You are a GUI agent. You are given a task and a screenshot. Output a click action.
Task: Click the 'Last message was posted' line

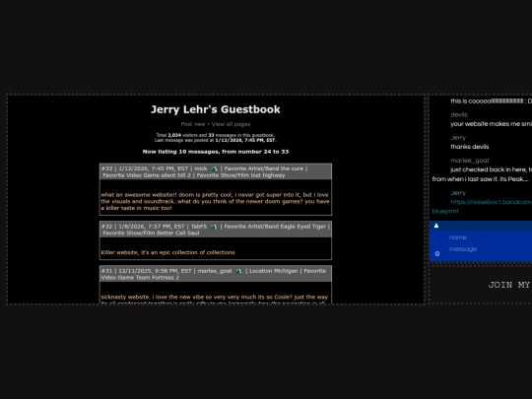tap(216, 140)
